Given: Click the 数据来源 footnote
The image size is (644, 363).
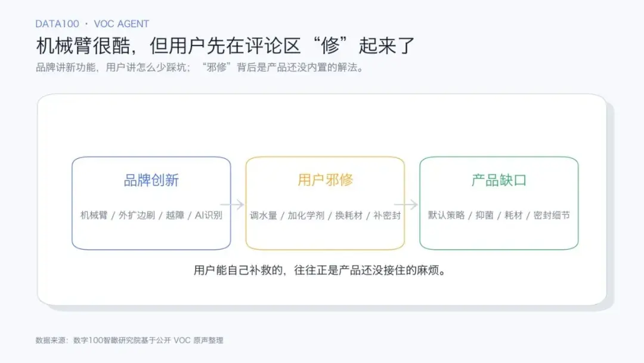Looking at the screenshot, I should click(x=129, y=340).
